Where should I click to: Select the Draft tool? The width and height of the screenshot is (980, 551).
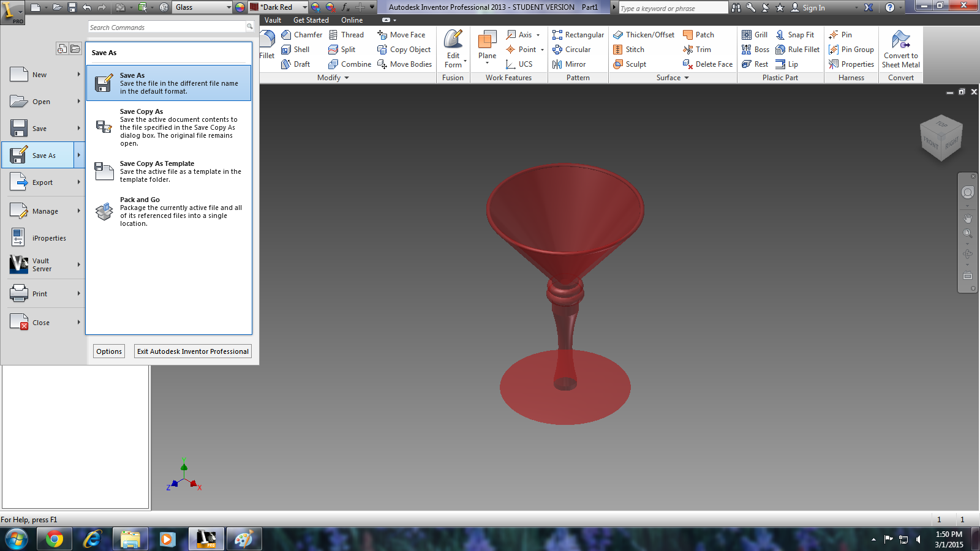pos(295,64)
